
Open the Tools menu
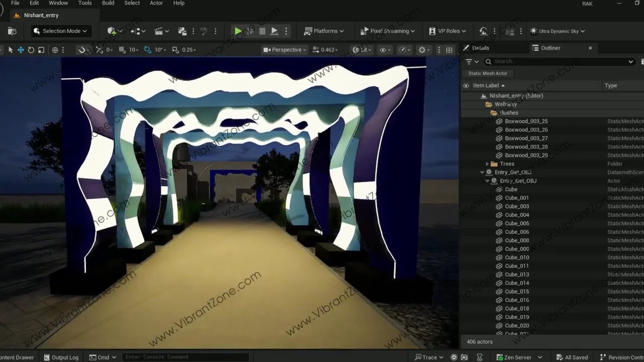(x=85, y=3)
